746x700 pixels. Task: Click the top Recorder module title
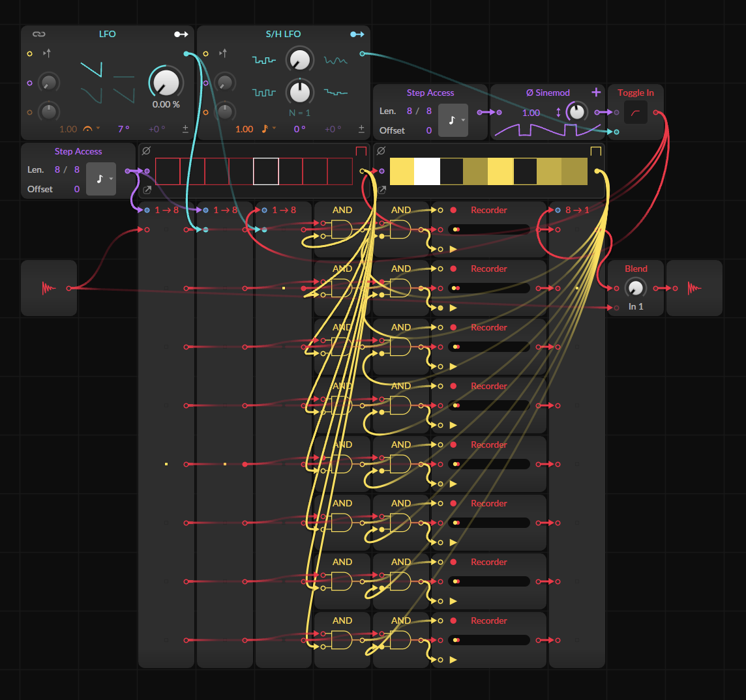(488, 210)
